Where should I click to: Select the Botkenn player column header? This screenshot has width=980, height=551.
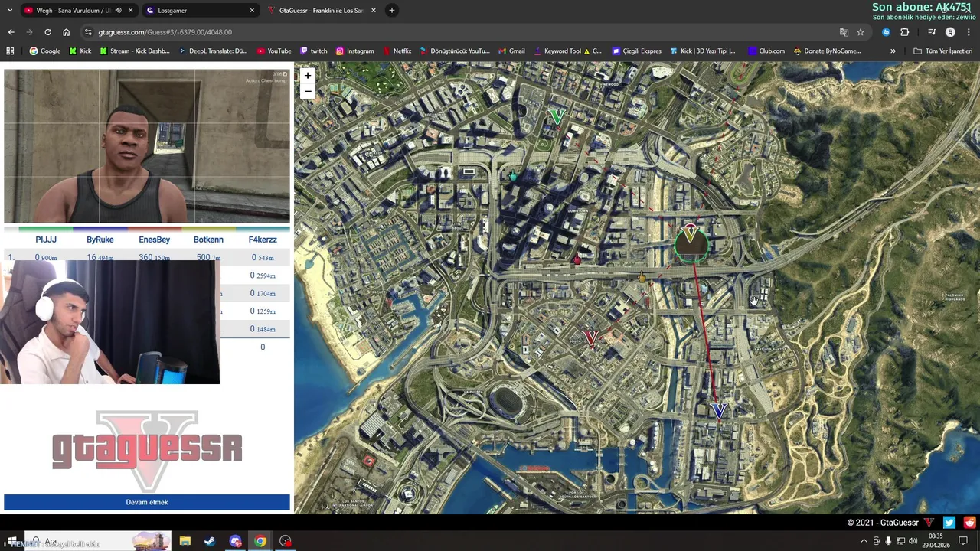pos(208,240)
